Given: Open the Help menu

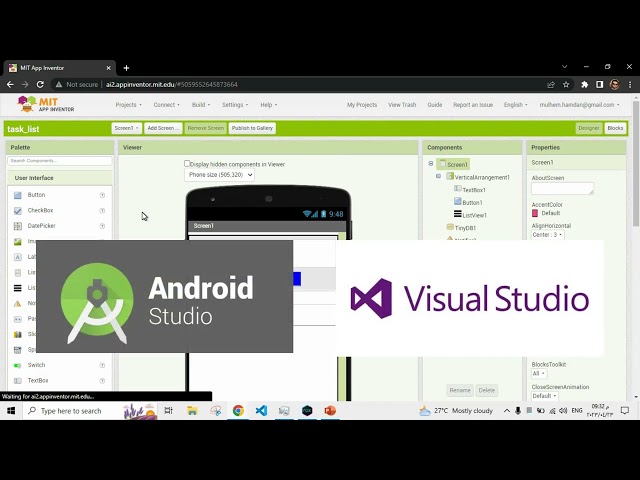Looking at the screenshot, I should [x=269, y=105].
